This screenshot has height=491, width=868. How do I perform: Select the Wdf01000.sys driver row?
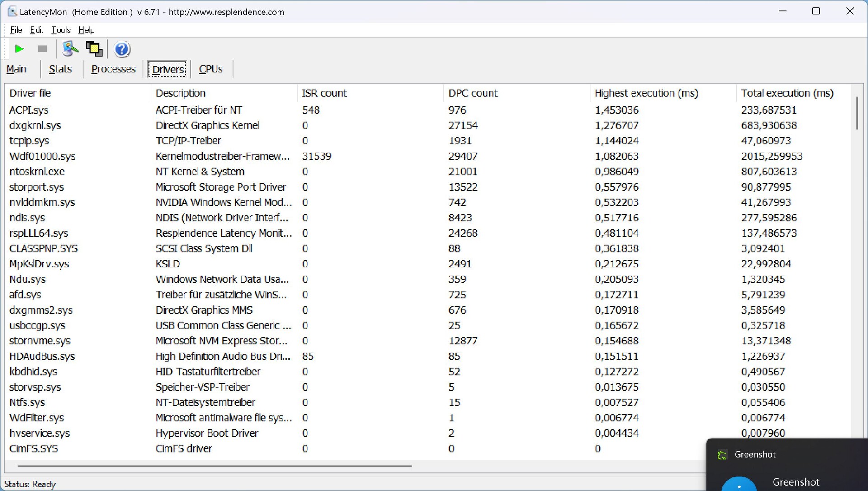point(42,156)
